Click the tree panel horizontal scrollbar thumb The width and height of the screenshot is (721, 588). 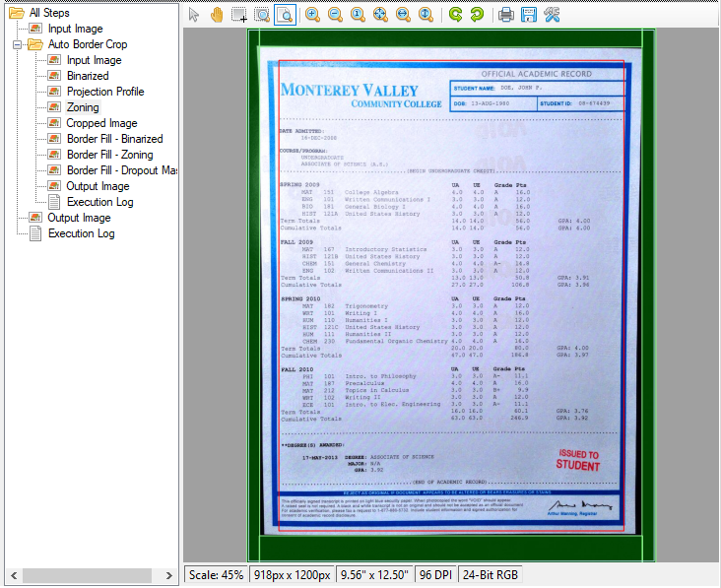(88, 575)
